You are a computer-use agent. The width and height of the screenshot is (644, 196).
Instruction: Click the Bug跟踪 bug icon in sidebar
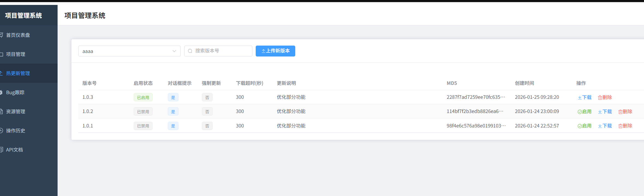coord(1,92)
